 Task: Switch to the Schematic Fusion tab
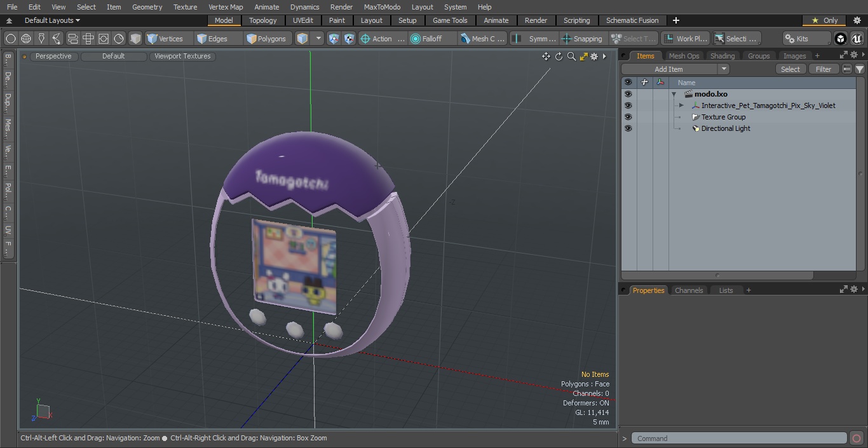[x=632, y=20]
